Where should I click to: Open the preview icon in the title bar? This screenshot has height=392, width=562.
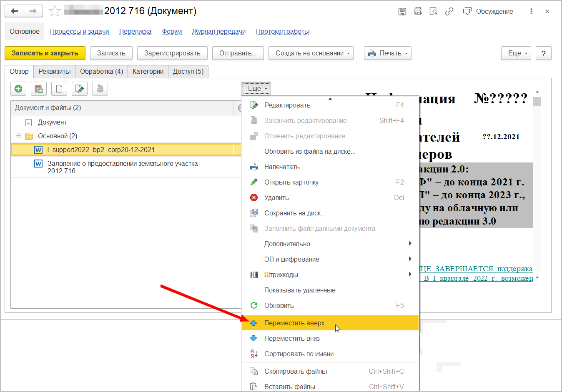[434, 12]
